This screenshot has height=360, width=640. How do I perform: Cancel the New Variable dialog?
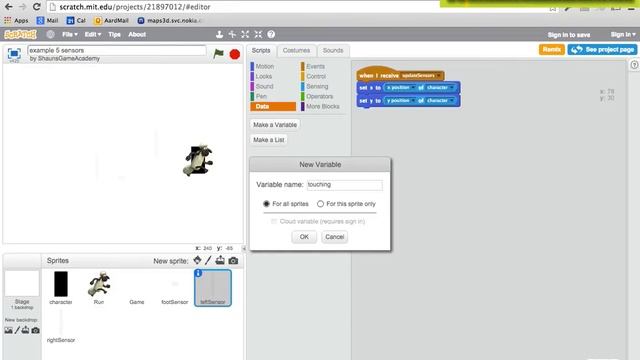tap(334, 237)
